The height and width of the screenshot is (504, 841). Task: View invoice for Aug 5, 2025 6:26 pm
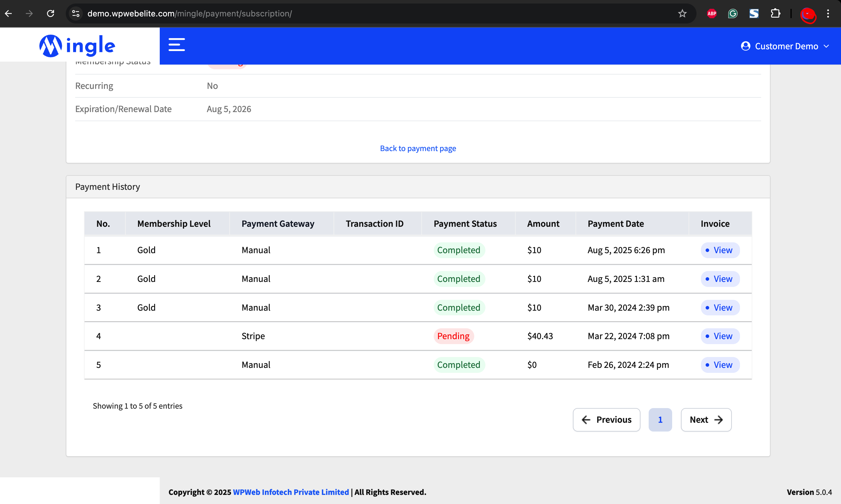coord(720,250)
